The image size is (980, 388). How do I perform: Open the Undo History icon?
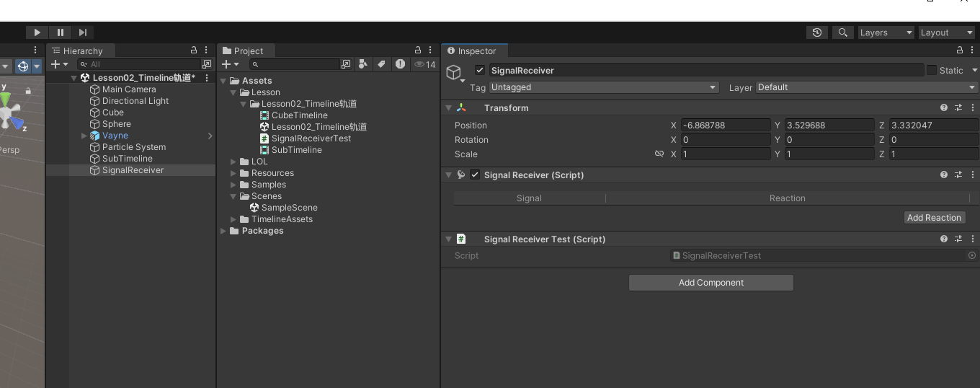(816, 32)
